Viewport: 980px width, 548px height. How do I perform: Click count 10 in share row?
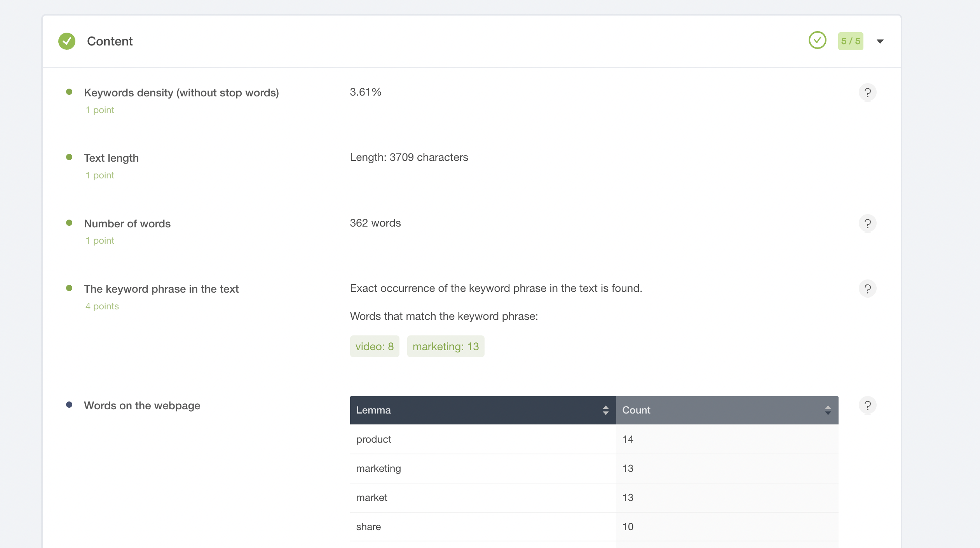pos(628,527)
